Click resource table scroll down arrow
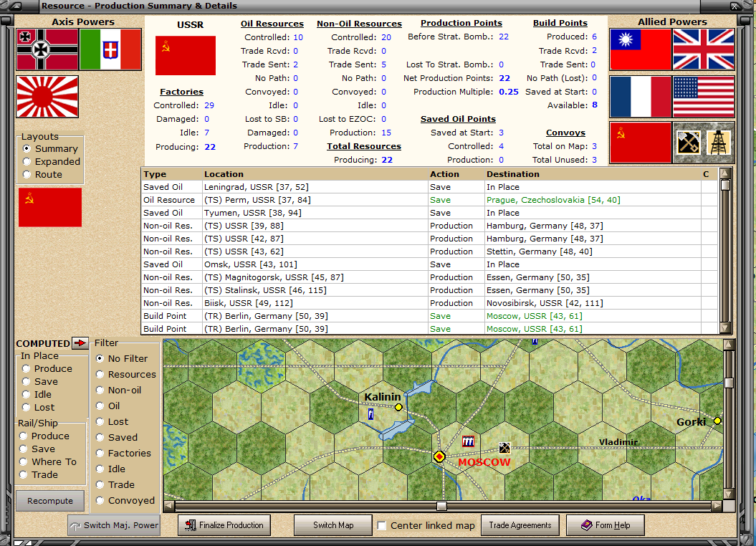The width and height of the screenshot is (756, 546). [x=725, y=328]
